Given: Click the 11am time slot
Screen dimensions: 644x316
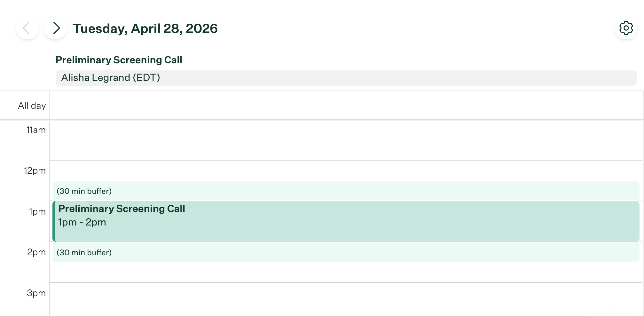Looking at the screenshot, I should pyautogui.click(x=320, y=141).
